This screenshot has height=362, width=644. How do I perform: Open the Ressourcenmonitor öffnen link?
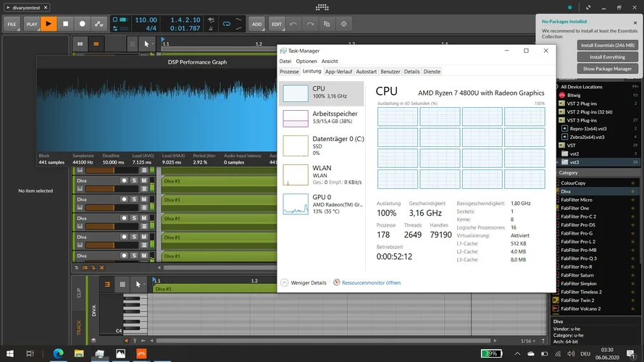click(371, 283)
